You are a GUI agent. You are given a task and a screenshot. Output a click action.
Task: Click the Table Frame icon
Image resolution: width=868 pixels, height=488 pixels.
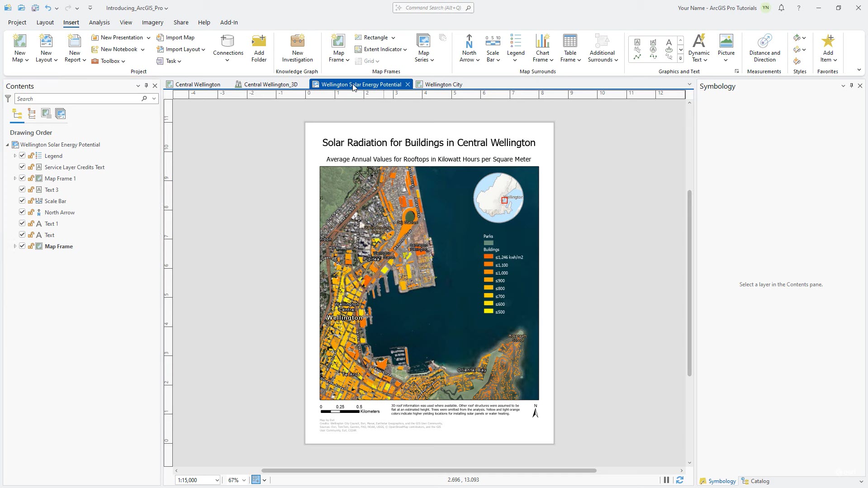click(x=570, y=42)
